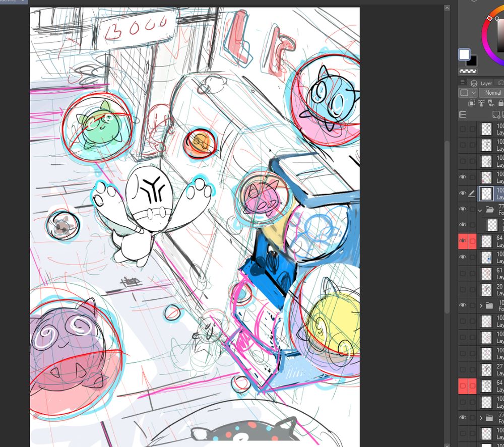Show the hidden 27 opacity layer
This screenshot has width=504, height=447.
(x=463, y=369)
